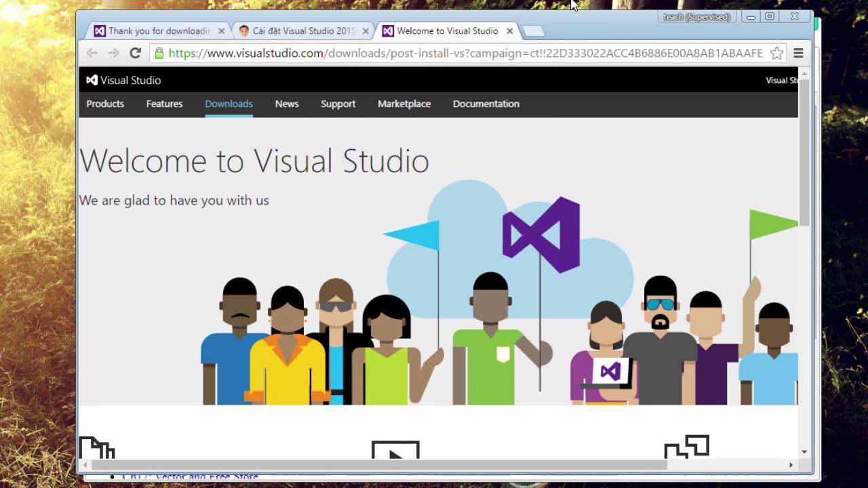Switch to Cài đặt Visual Studio 2015 tab

[303, 30]
